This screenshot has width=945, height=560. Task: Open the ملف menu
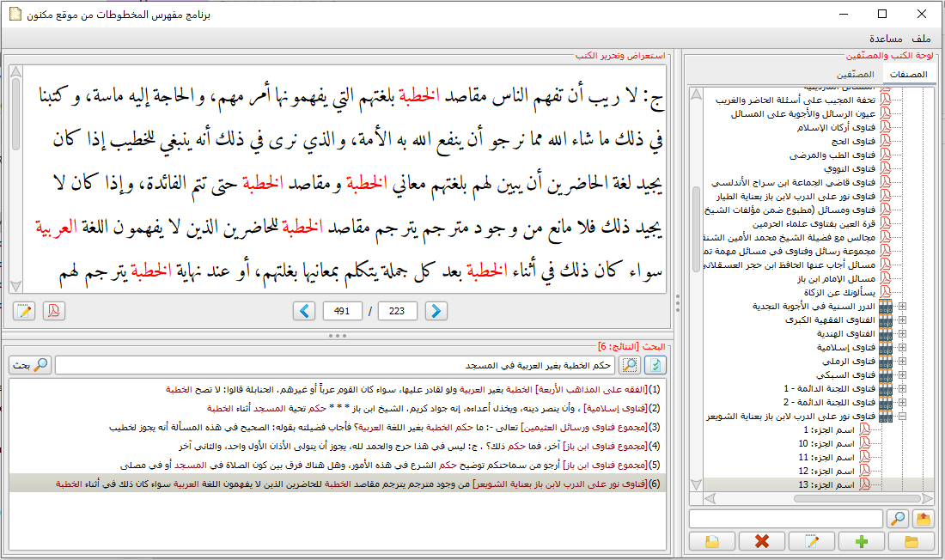pyautogui.click(x=921, y=39)
